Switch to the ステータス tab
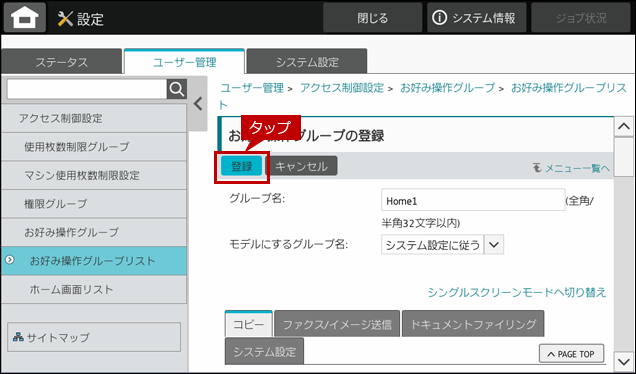Screen dimensions: 636x374 (x=62, y=62)
